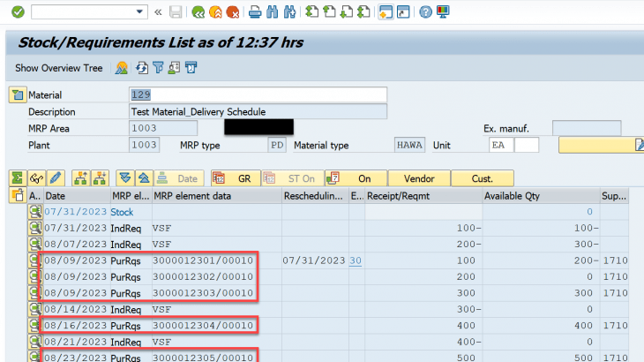The height and width of the screenshot is (362, 644).
Task: Click the Refresh icon beside Show Overview Tree
Action: tap(141, 68)
